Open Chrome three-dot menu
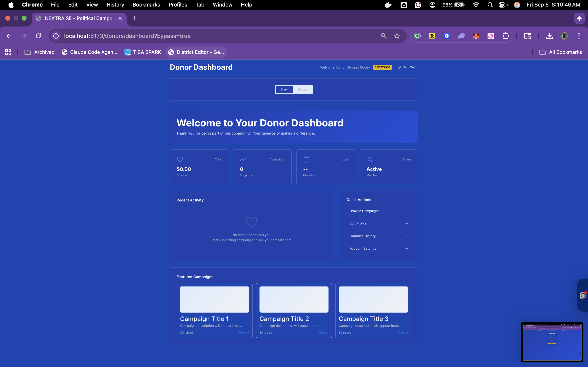This screenshot has height=367, width=588. (x=579, y=36)
